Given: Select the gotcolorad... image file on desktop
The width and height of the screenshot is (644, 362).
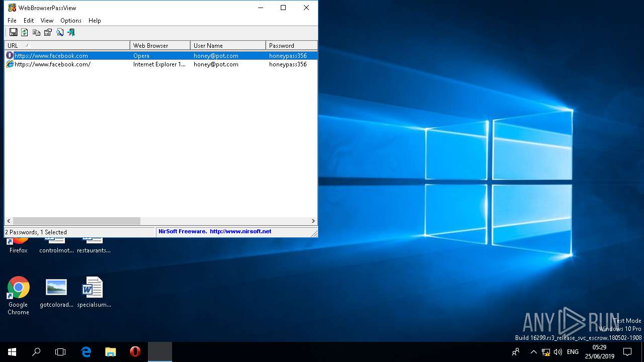Looking at the screenshot, I should click(56, 292).
